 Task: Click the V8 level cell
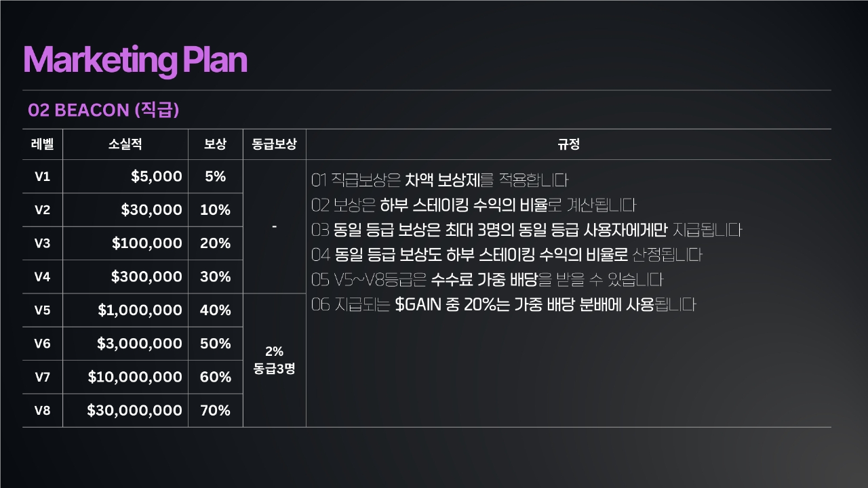click(43, 410)
